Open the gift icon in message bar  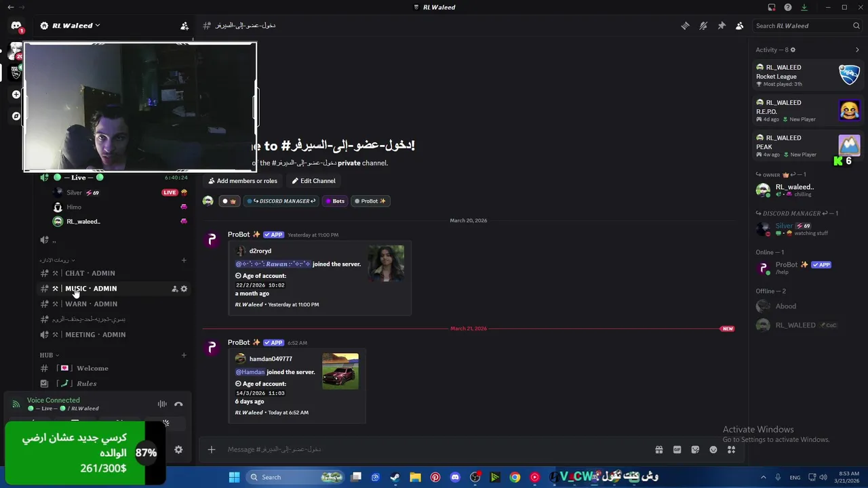click(658, 449)
